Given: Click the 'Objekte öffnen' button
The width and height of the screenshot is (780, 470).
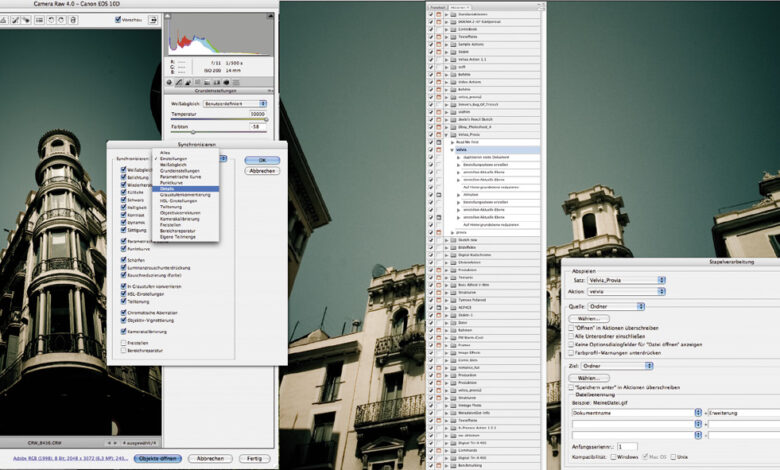Looking at the screenshot, I should [159, 458].
